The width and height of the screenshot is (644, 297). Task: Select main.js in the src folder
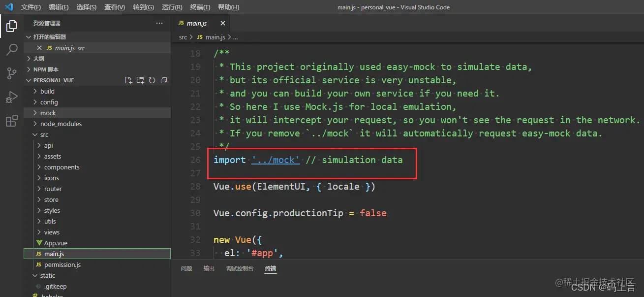tap(97, 254)
